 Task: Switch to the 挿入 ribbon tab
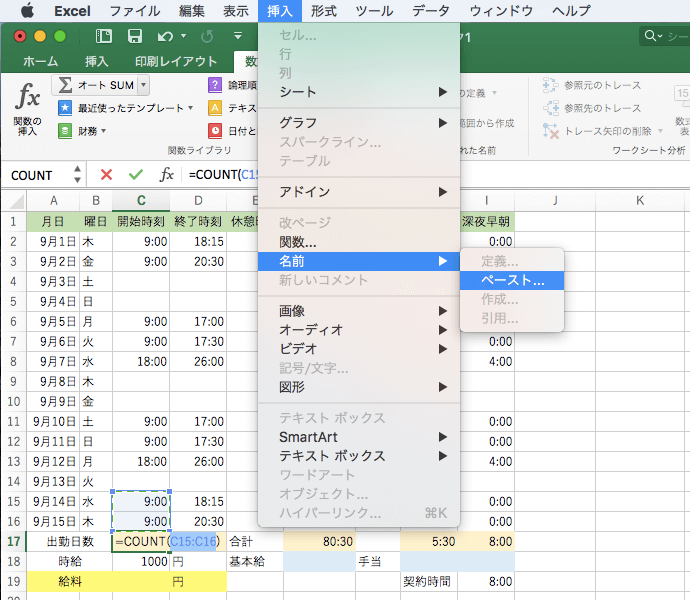coord(96,61)
